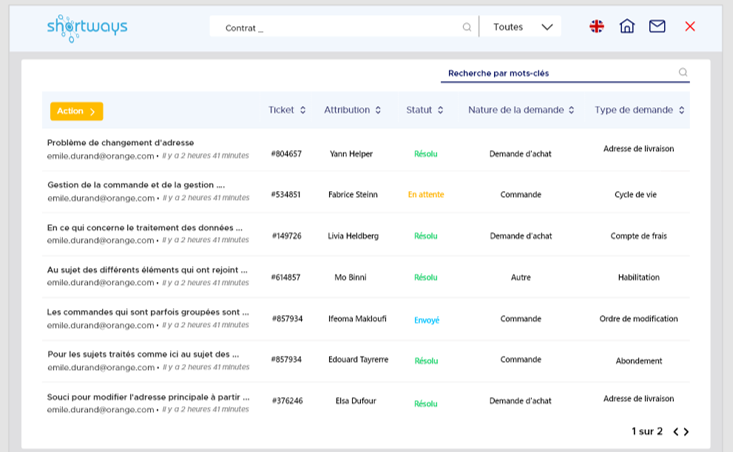Sort by Attribution column
This screenshot has height=452, width=733.
352,110
